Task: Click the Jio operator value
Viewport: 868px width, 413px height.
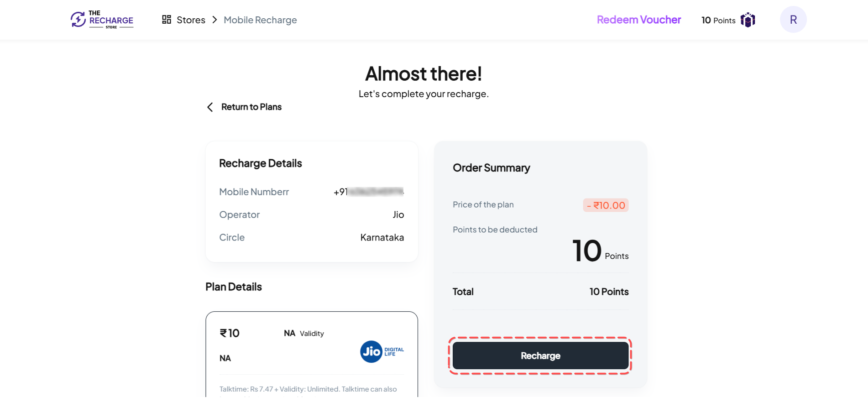Action: tap(398, 214)
